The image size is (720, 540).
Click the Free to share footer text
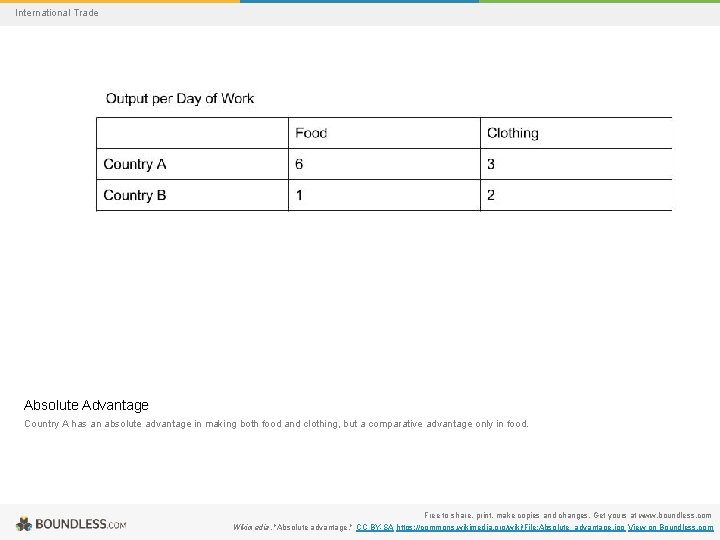[568, 515]
